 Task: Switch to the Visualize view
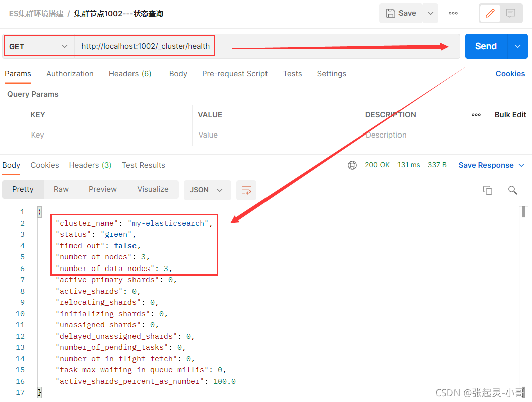tap(153, 189)
